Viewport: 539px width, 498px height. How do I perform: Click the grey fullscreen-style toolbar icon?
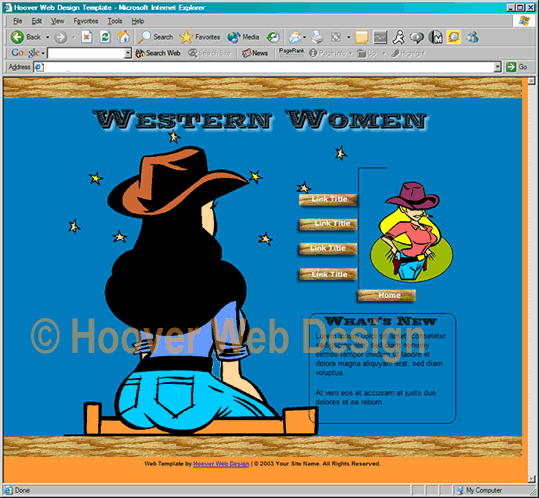click(x=336, y=37)
